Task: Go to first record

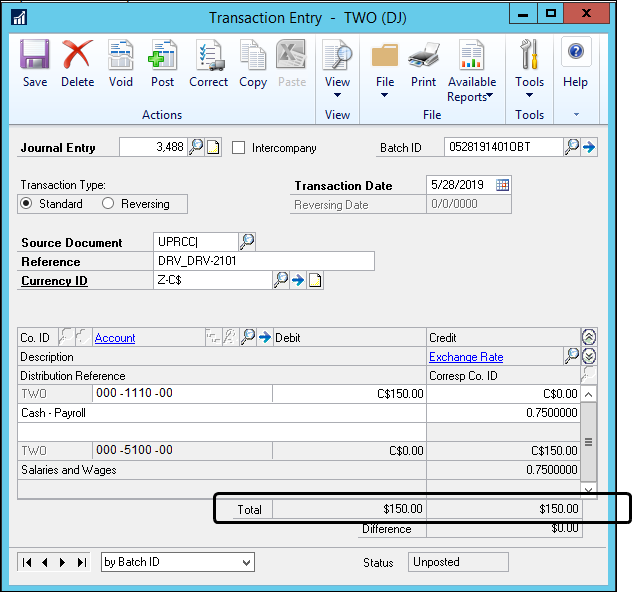Action: pos(27,562)
